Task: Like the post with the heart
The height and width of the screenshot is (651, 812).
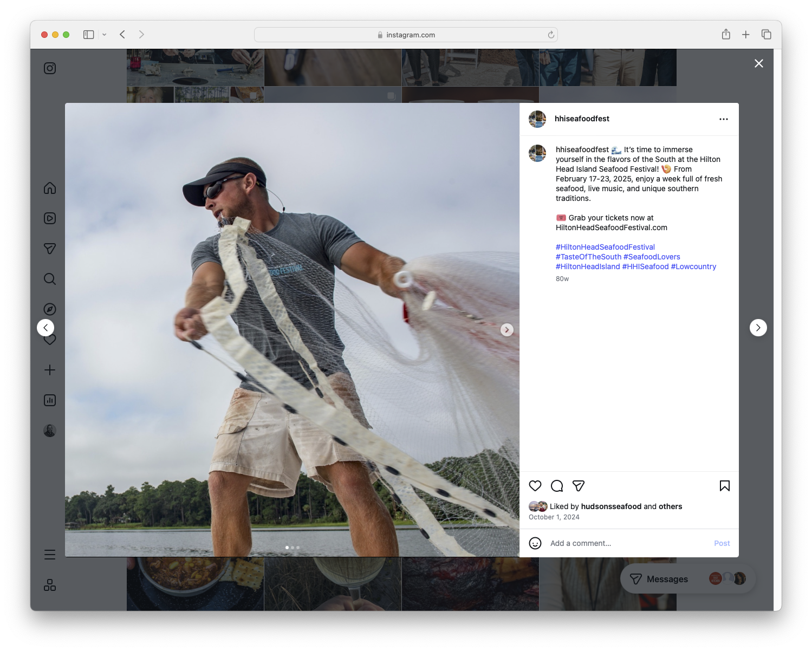Action: tap(535, 486)
